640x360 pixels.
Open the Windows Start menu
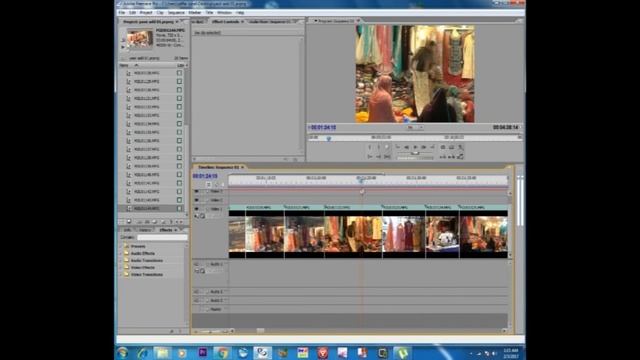(x=122, y=353)
